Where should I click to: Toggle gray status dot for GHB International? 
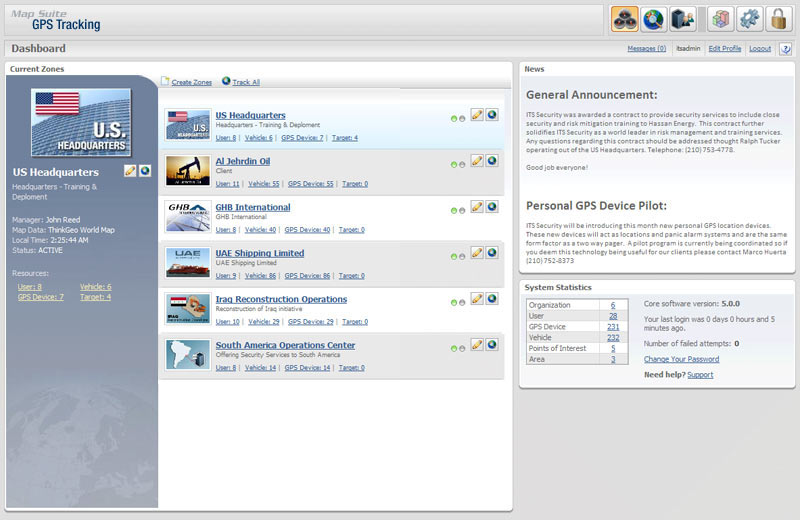point(462,210)
